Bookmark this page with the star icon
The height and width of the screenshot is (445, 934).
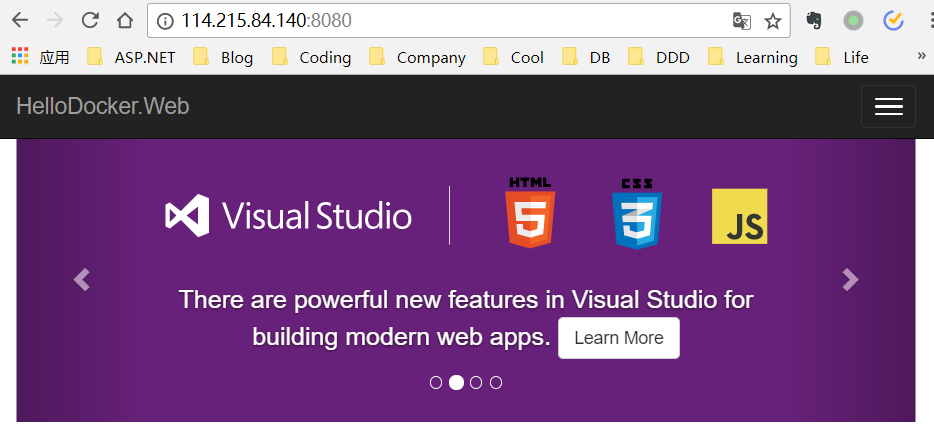click(773, 21)
